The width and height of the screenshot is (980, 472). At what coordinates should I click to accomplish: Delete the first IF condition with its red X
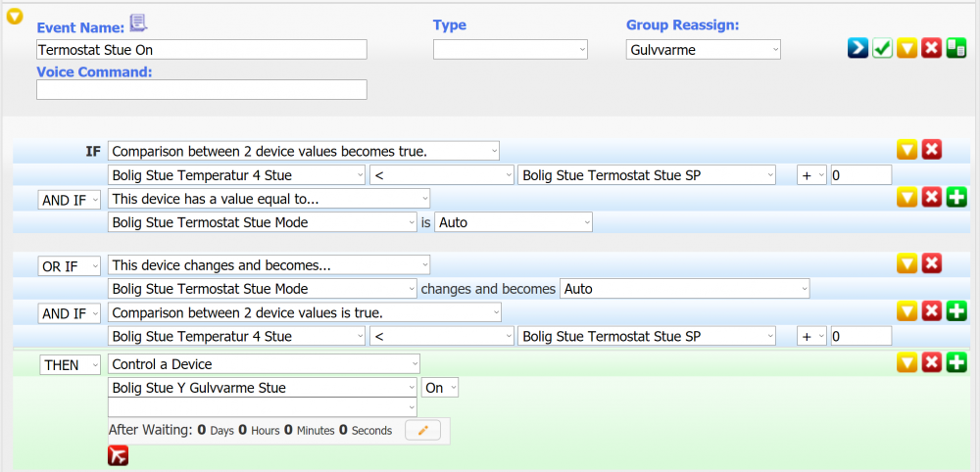click(x=932, y=150)
